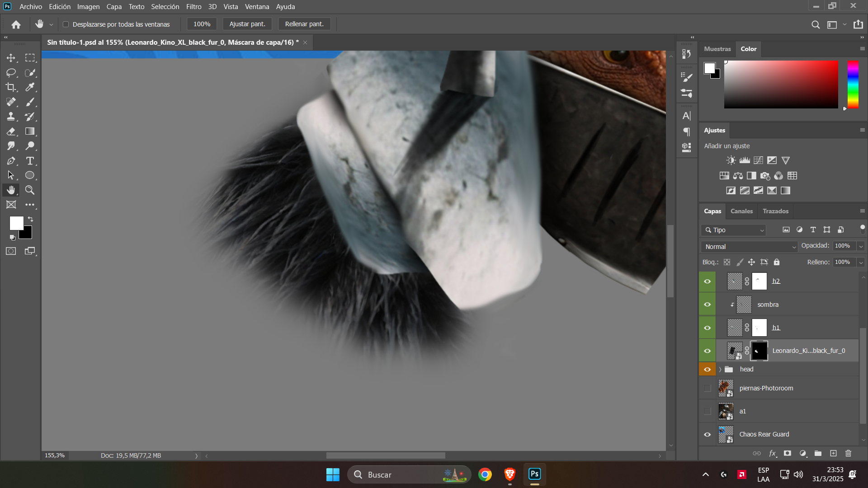Screen dimensions: 868x488
Task: Open the Filtro menu
Action: 193,7
